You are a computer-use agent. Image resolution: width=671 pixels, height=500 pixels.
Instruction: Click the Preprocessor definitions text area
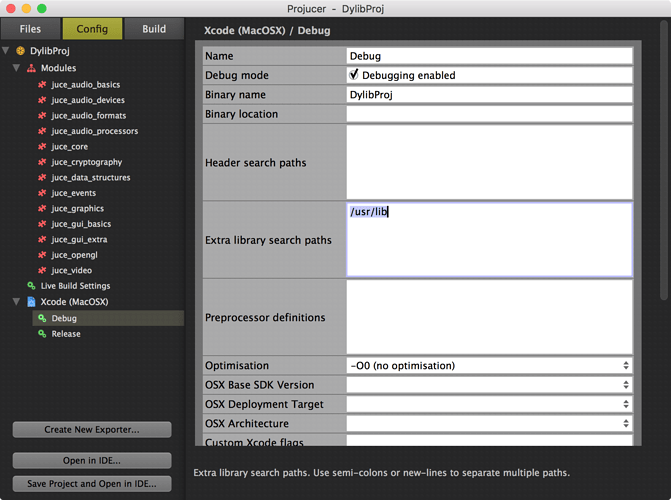(x=489, y=317)
